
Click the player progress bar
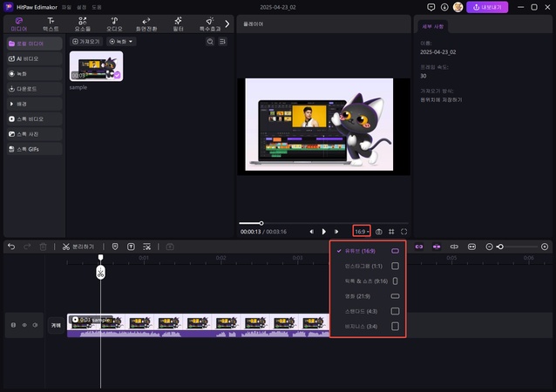point(323,223)
